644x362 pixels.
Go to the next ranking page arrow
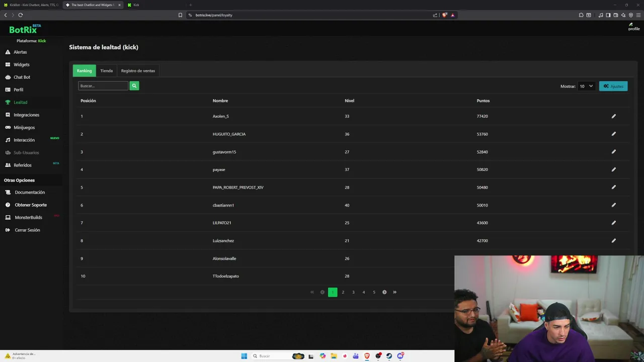tap(384, 292)
